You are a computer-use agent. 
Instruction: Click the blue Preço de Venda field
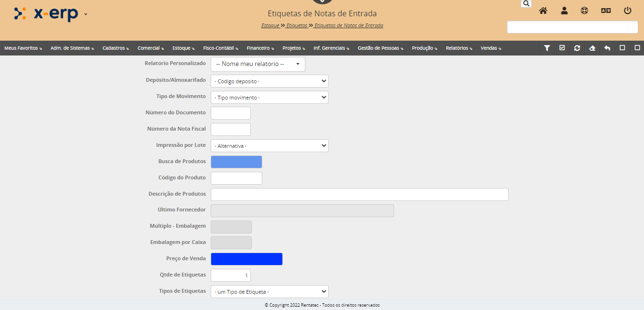tap(247, 259)
